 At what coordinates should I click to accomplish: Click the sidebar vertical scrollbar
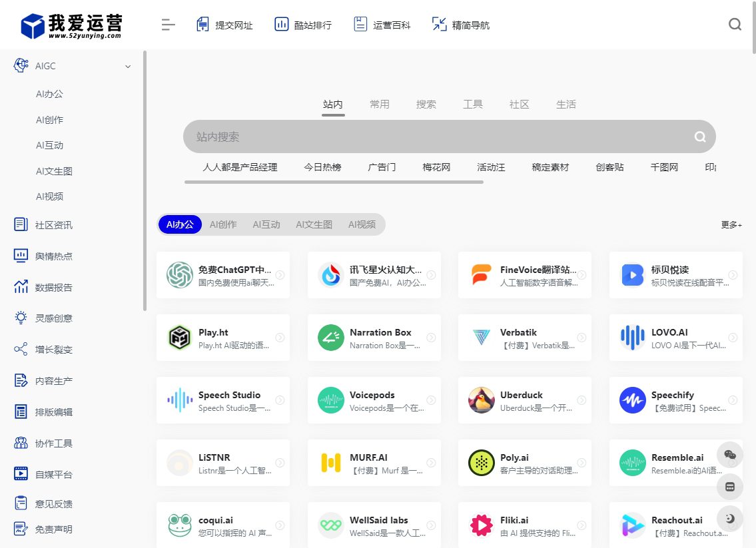pyautogui.click(x=145, y=180)
